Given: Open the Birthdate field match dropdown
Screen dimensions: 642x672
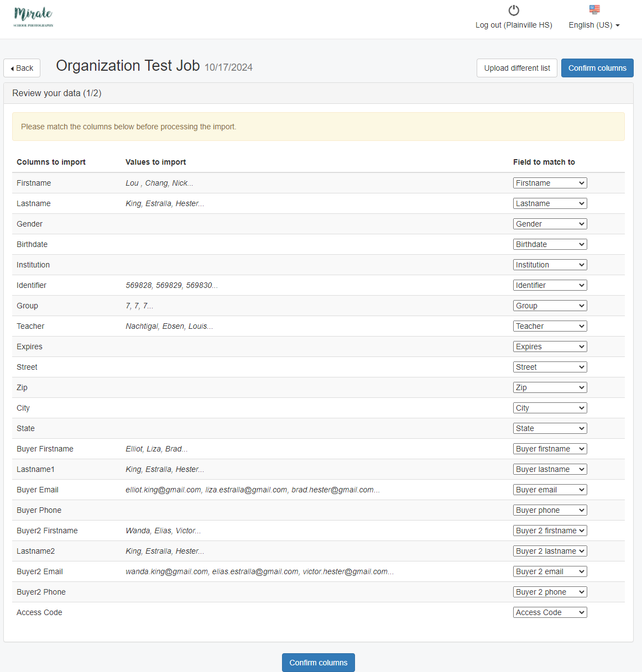Looking at the screenshot, I should 550,244.
